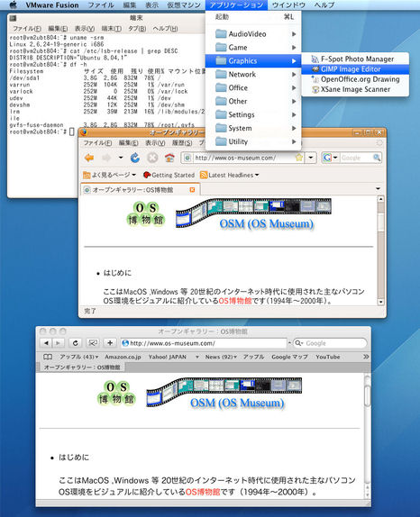Expand the Network submenu
Image resolution: width=420 pixels, height=517 pixels.
pyautogui.click(x=253, y=75)
